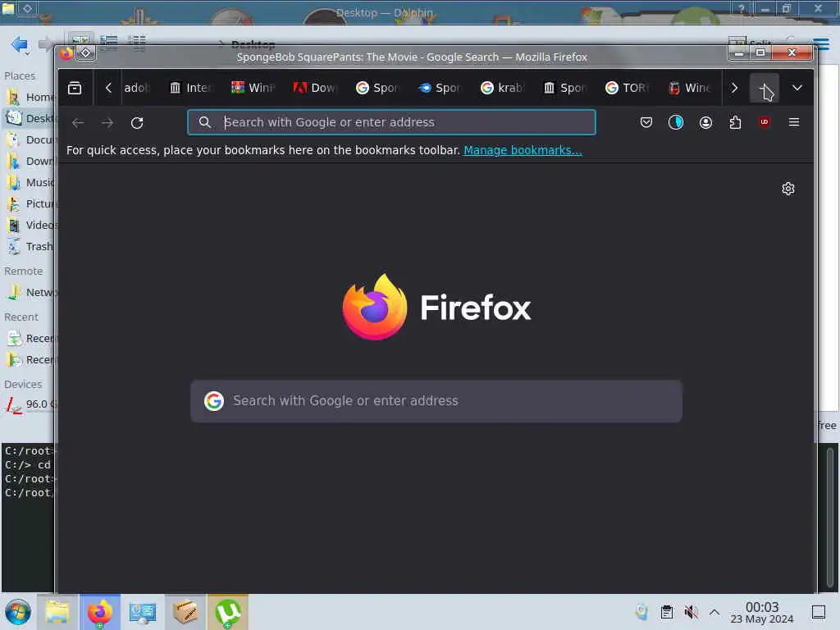Switch to the blue-icon 'Spor' tab

[x=440, y=88]
